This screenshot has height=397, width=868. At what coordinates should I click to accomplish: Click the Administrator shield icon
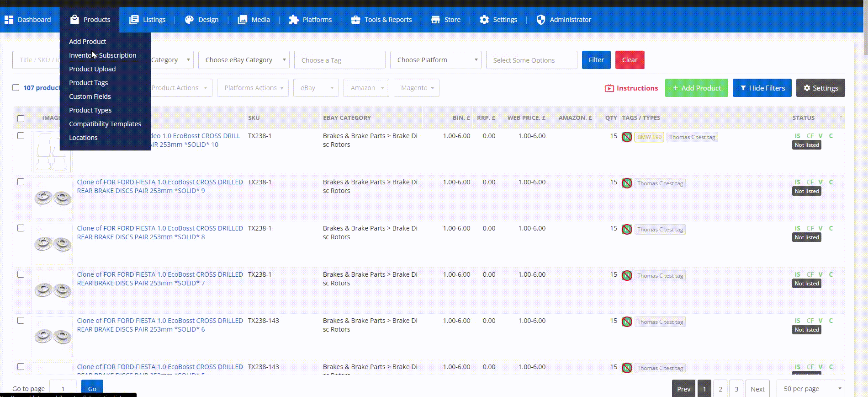tap(541, 20)
